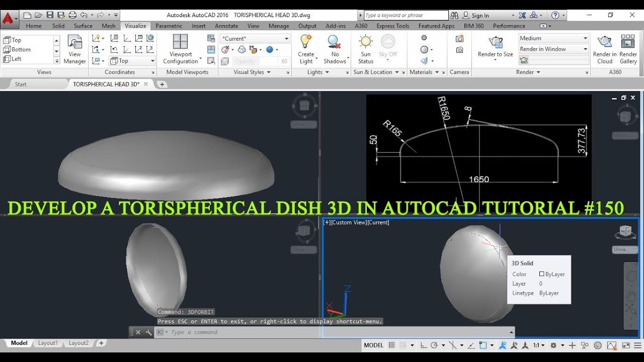Open the Top UCS dropdown in Coordinates panel
Screen dimensions: 644x362
132,61
